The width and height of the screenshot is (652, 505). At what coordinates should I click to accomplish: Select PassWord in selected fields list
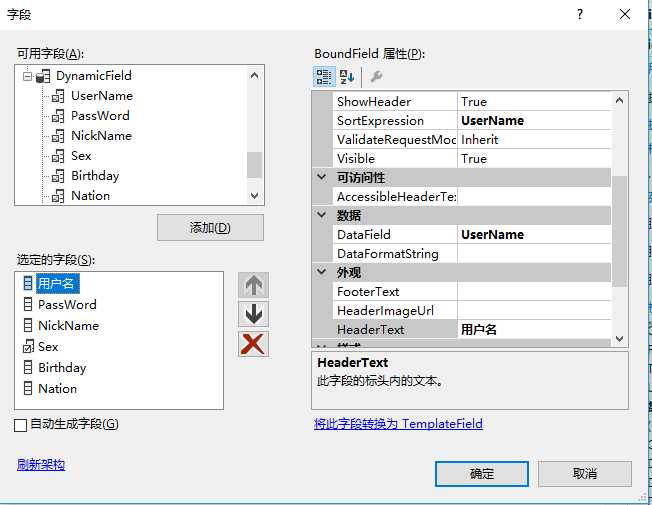(67, 304)
